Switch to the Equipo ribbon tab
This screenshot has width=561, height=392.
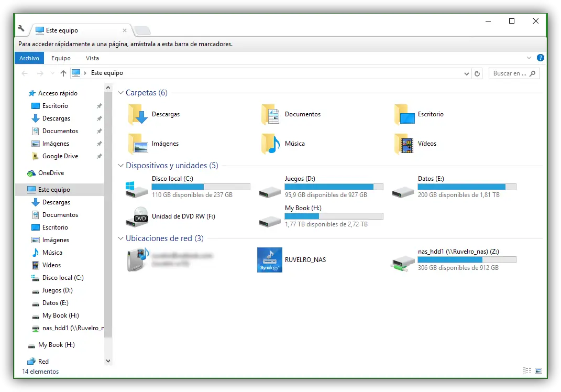click(61, 58)
